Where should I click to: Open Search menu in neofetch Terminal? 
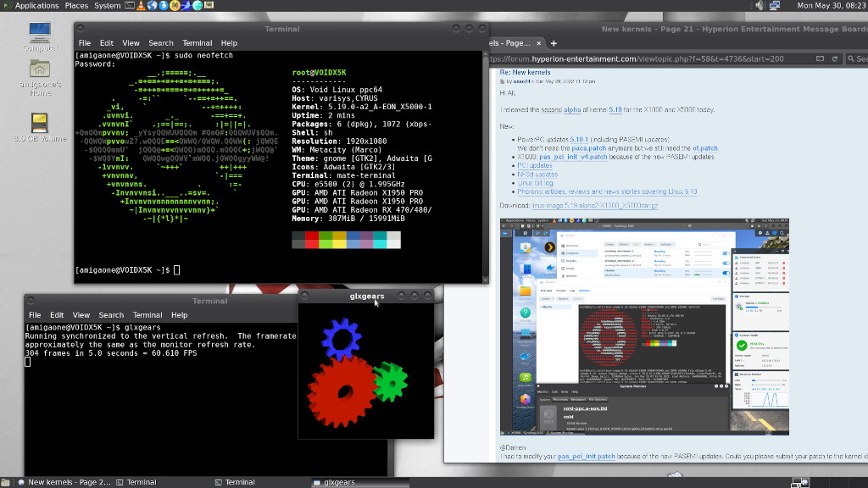point(160,43)
